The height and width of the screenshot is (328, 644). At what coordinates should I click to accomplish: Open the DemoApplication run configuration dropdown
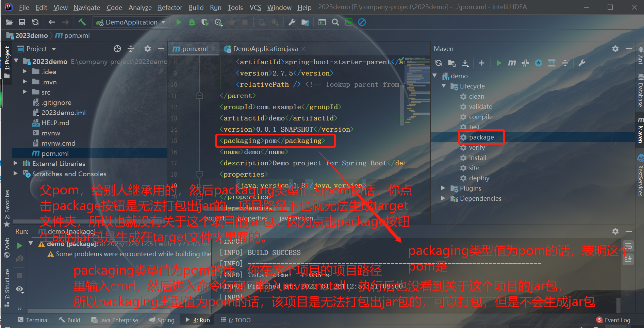(131, 22)
